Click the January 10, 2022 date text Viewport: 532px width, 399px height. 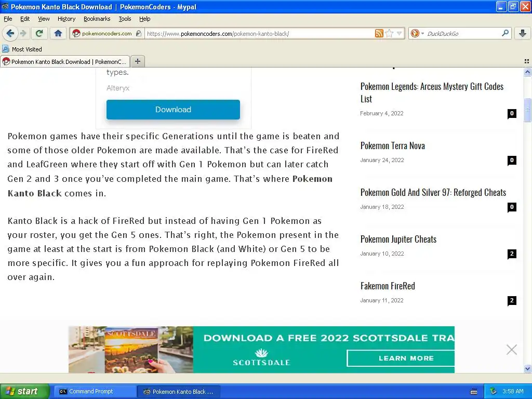pyautogui.click(x=382, y=254)
